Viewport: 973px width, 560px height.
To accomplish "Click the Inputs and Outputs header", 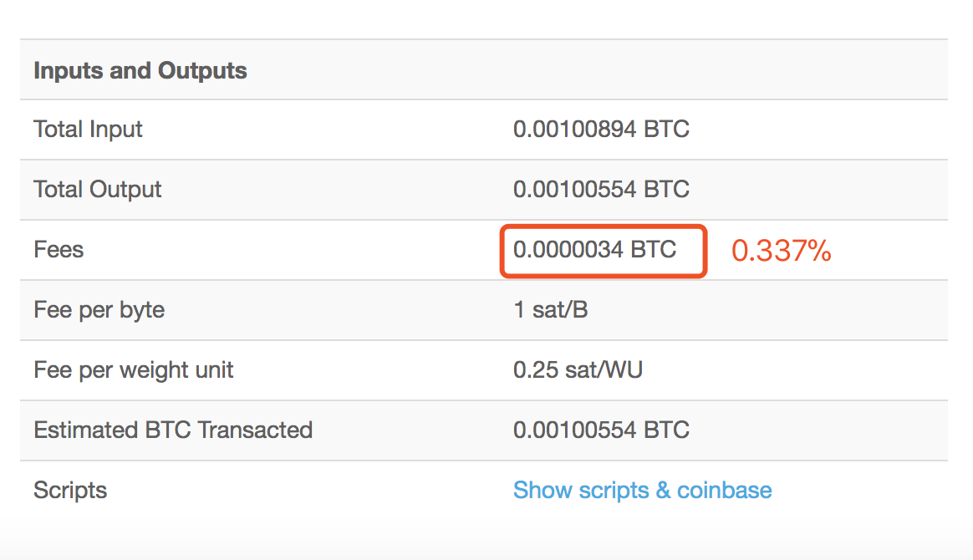I will [140, 70].
